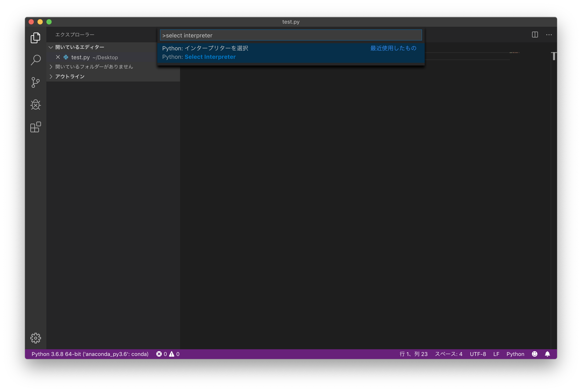Click the split editor icon at top right
This screenshot has height=392, width=582.
(x=535, y=35)
